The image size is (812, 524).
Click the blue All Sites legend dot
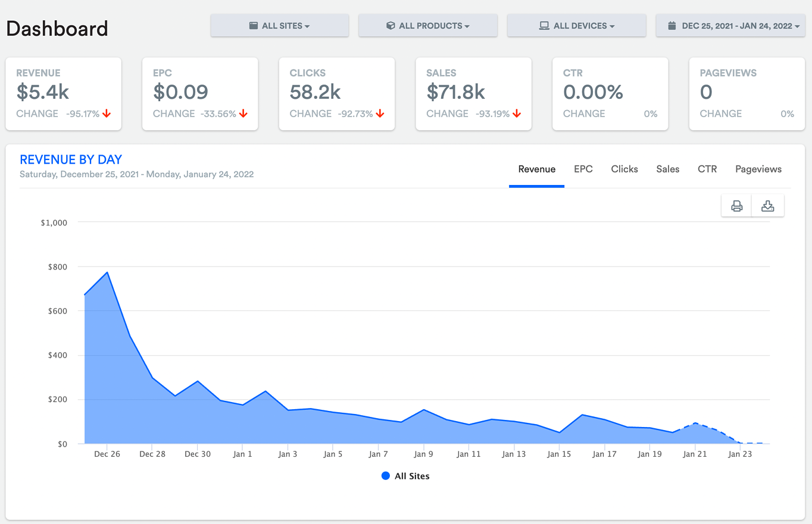386,476
